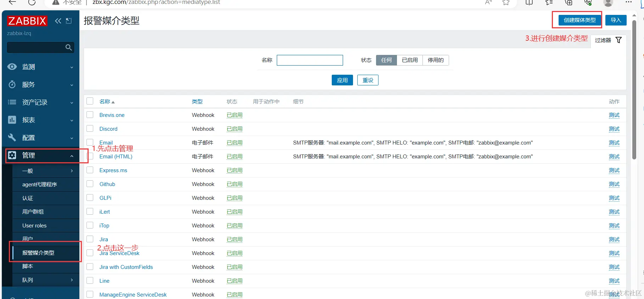The width and height of the screenshot is (644, 299).
Task: Click the sidebar search input box
Action: pos(40,47)
